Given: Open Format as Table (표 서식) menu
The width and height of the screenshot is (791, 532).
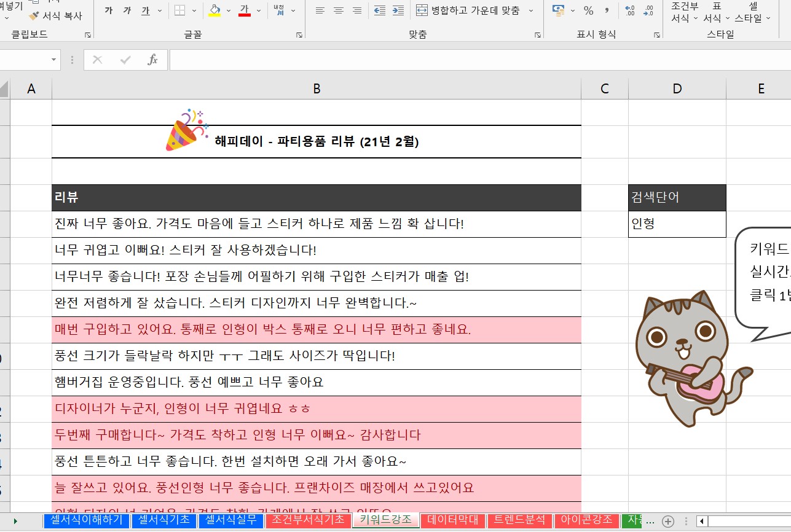Looking at the screenshot, I should (715, 12).
